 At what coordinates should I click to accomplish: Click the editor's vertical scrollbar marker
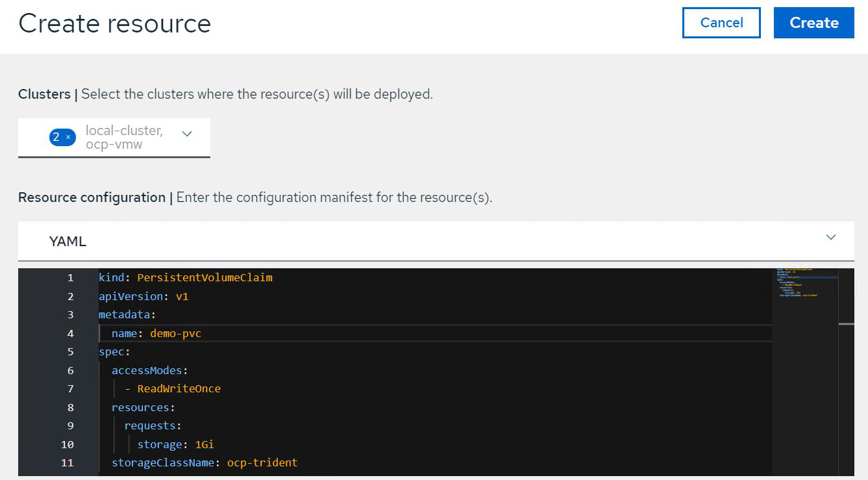tap(846, 323)
